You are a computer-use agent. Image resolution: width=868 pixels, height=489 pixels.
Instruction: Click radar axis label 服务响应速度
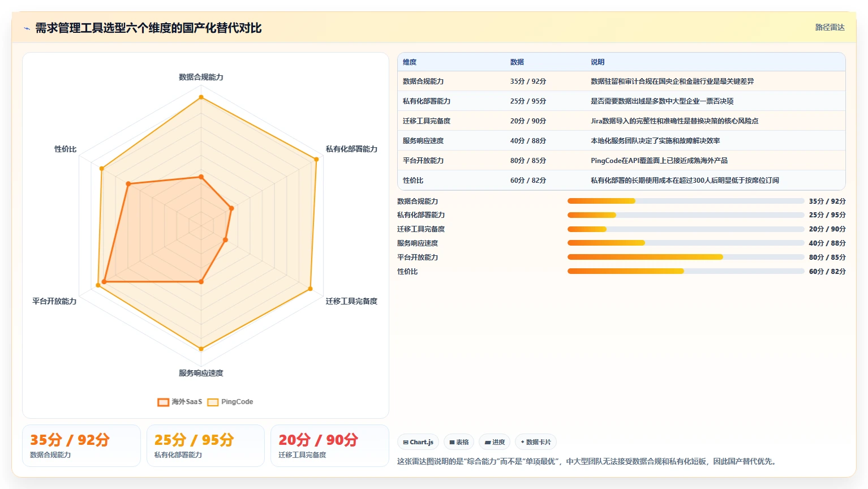click(x=201, y=373)
